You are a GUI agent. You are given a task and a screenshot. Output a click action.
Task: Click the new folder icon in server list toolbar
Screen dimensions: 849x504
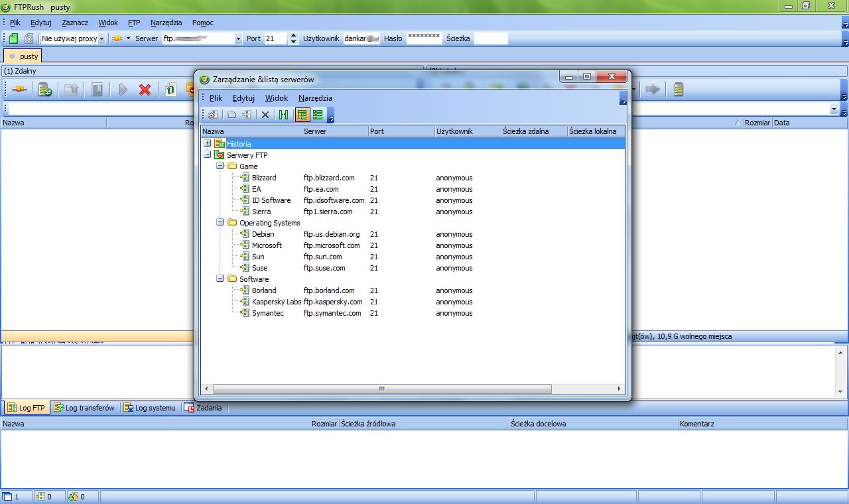pyautogui.click(x=231, y=115)
